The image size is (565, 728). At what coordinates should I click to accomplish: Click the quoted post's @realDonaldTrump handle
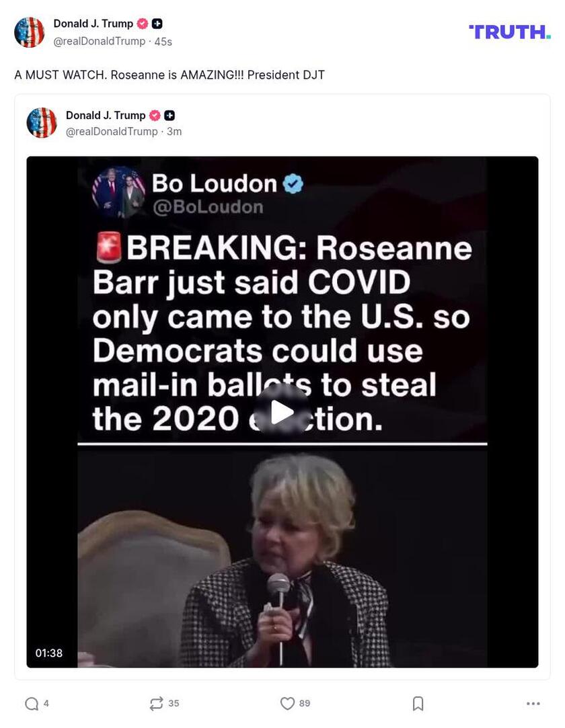click(112, 131)
